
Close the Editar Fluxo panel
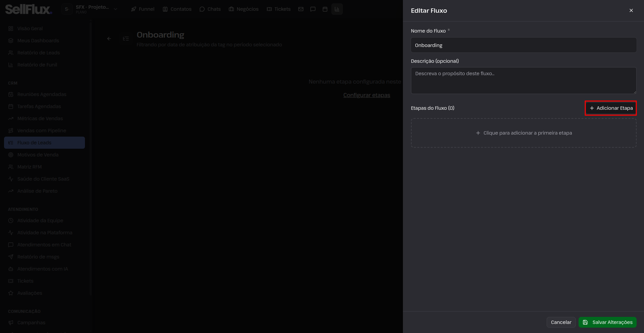point(631,10)
